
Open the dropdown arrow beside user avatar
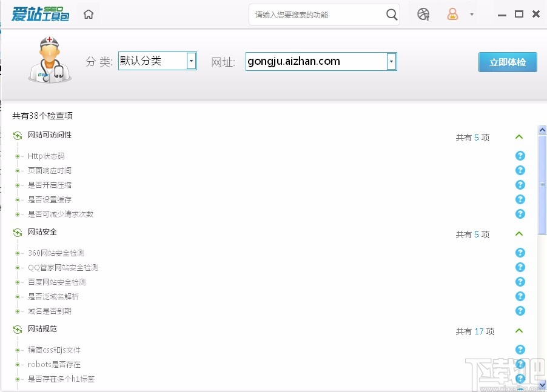[471, 13]
